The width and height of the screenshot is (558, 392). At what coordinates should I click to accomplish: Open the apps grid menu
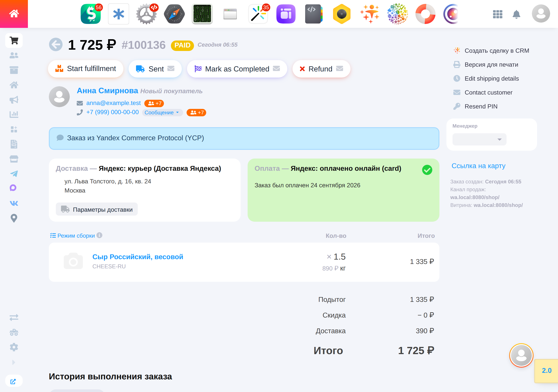tap(497, 14)
